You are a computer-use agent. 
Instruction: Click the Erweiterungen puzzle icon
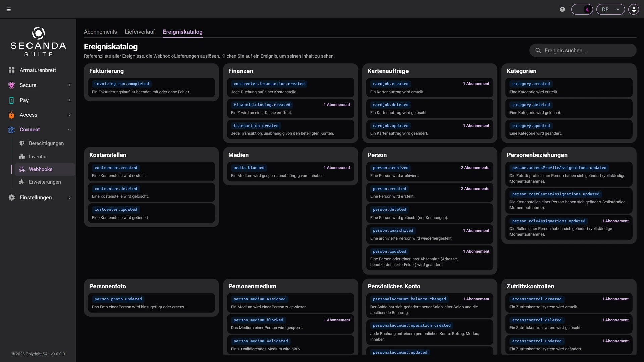point(22,182)
